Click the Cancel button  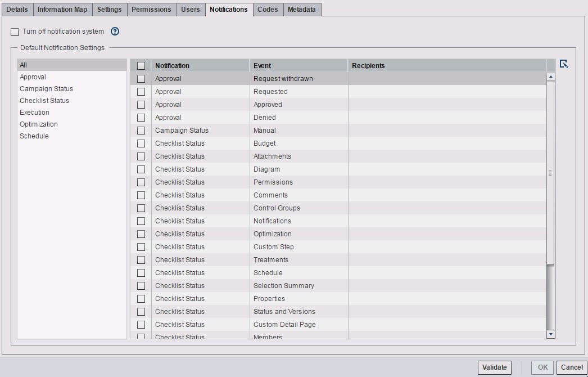click(572, 367)
